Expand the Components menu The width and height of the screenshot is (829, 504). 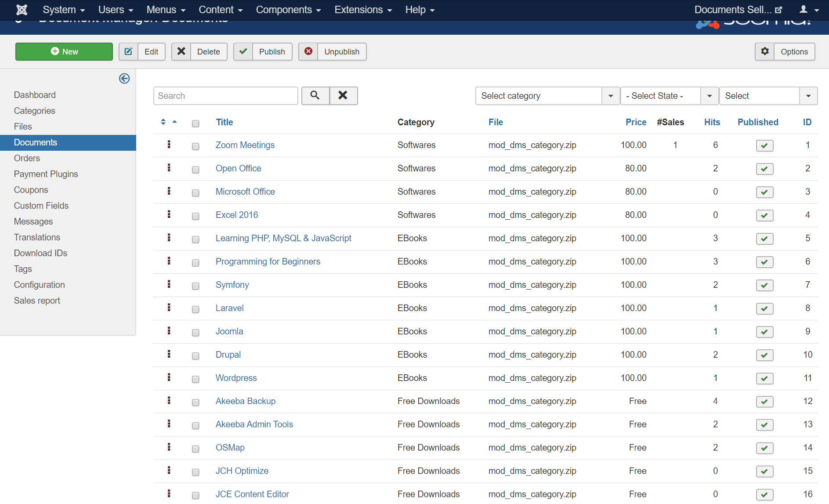pyautogui.click(x=289, y=10)
